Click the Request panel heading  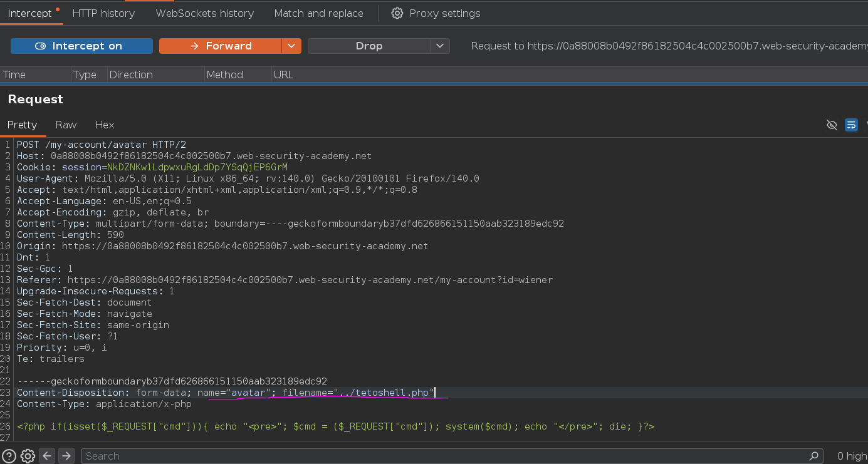click(35, 99)
